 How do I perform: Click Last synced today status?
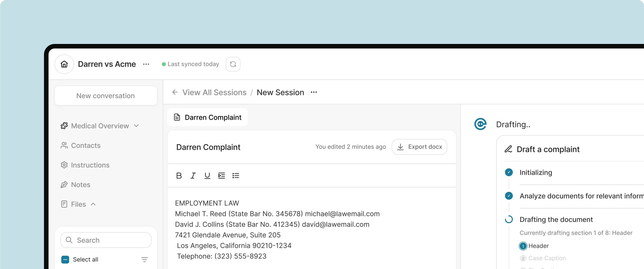tap(191, 64)
